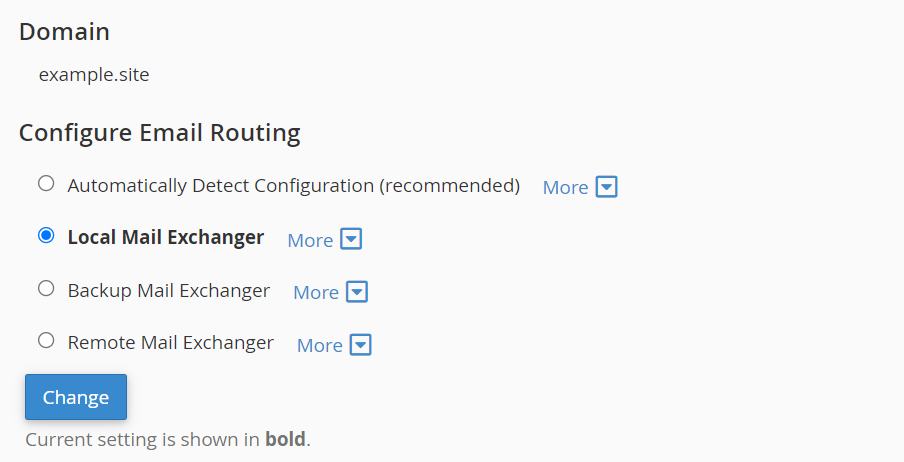This screenshot has height=462, width=904.
Task: Select the Remote Mail Exchanger radio button
Action: (46, 341)
